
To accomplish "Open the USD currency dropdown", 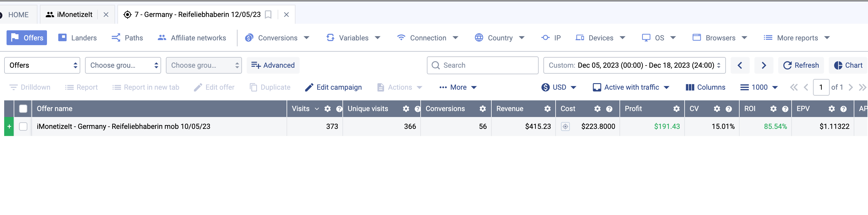I will pyautogui.click(x=559, y=88).
